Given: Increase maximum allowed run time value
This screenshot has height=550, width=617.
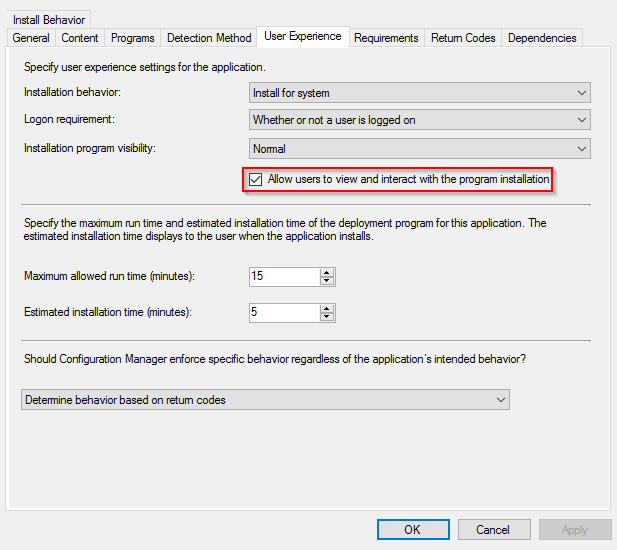Looking at the screenshot, I should click(328, 272).
